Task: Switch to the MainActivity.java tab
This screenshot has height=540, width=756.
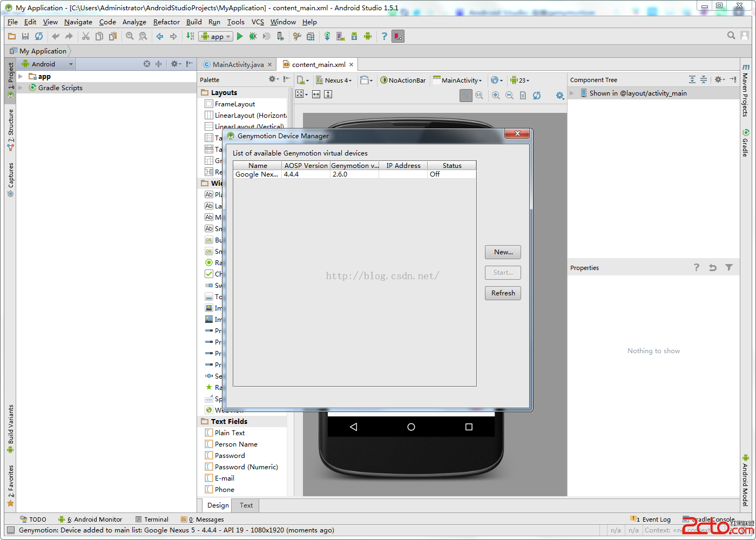Action: point(238,64)
